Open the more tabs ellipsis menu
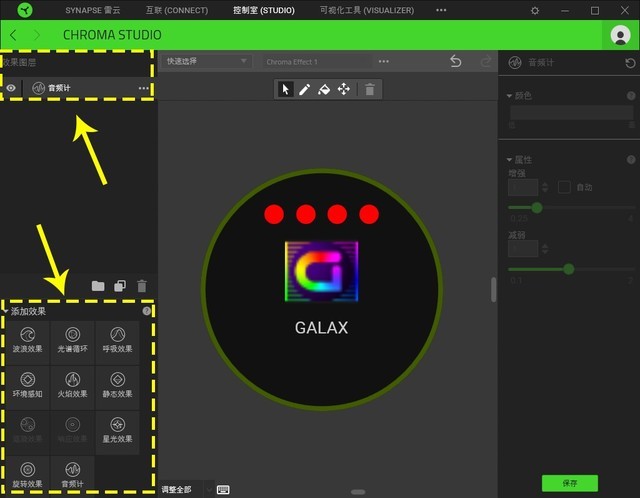Image resolution: width=640 pixels, height=498 pixels. tap(441, 10)
